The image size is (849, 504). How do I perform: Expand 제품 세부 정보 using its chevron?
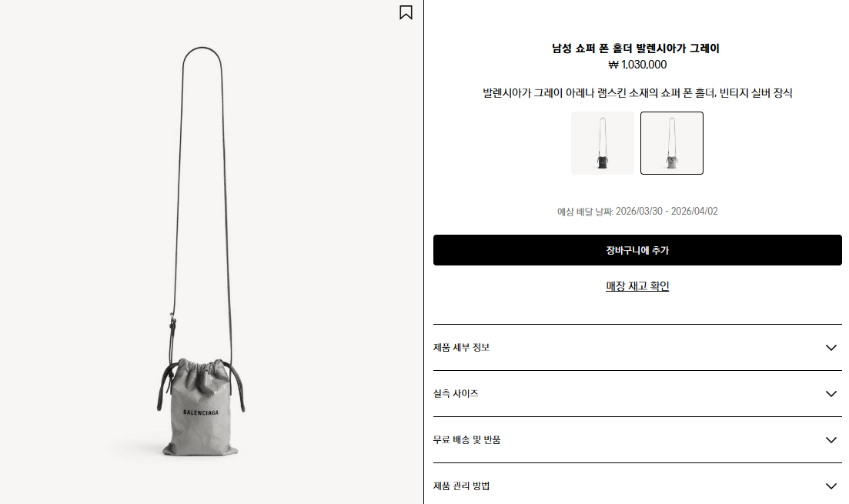click(x=831, y=348)
